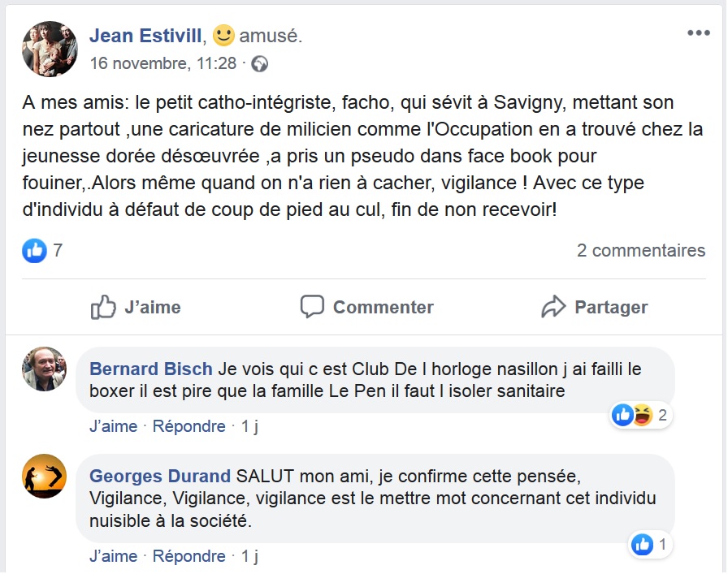The image size is (728, 574).
Task: Click the amused smiley feeling icon
Action: click(x=223, y=35)
